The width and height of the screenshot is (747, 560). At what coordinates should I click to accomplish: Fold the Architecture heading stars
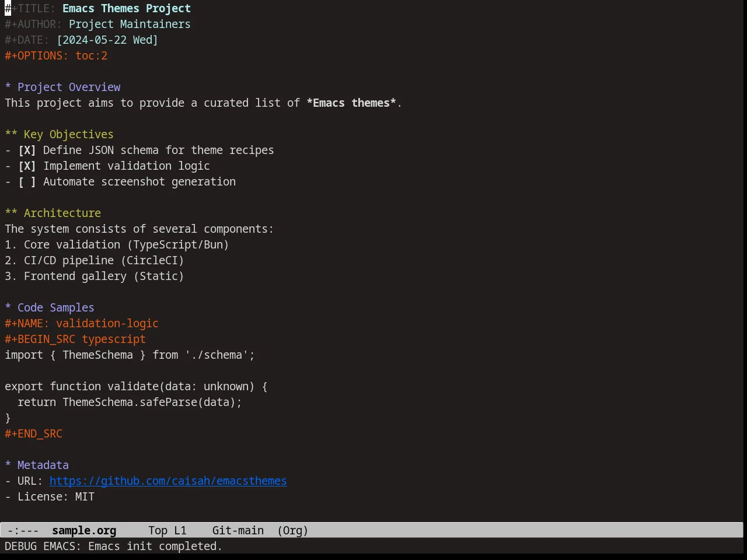[x=11, y=213]
